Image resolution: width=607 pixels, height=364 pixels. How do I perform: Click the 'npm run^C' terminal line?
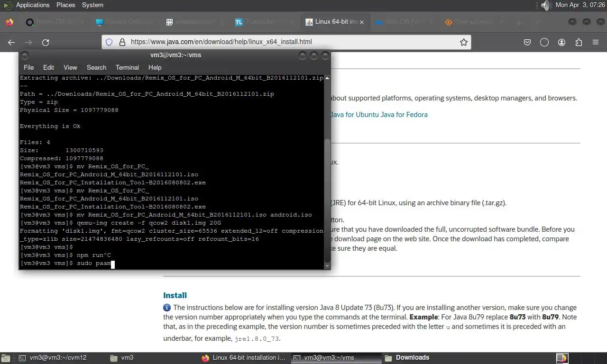pos(65,255)
